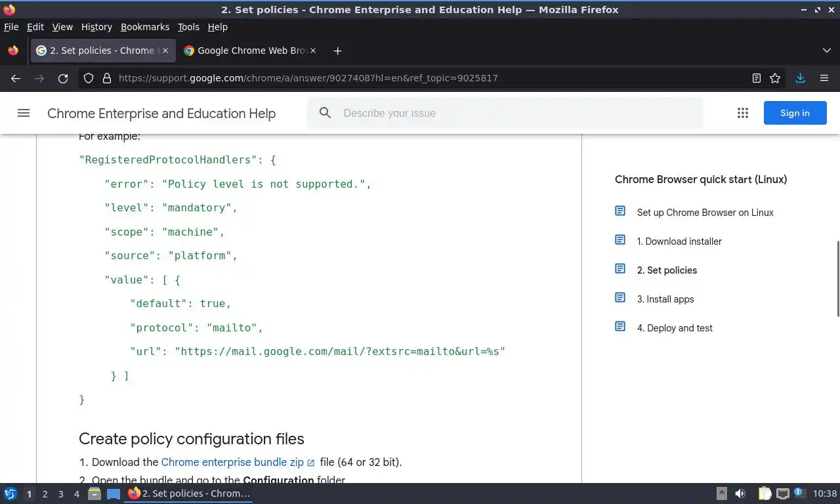The image size is (840, 504).
Task: Click the mail.google.com url code line
Action: coord(318,351)
